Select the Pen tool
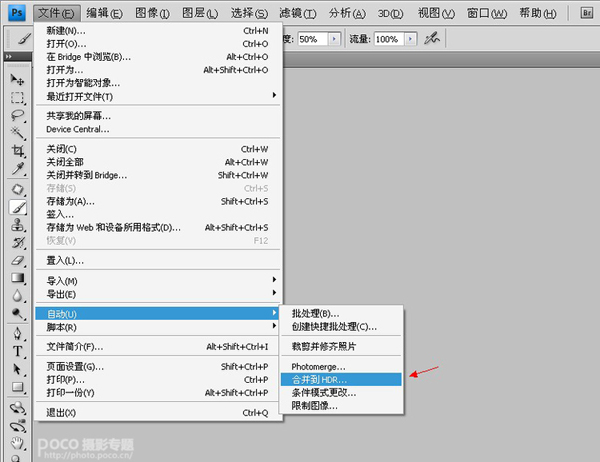The height and width of the screenshot is (462, 600). coord(17,333)
